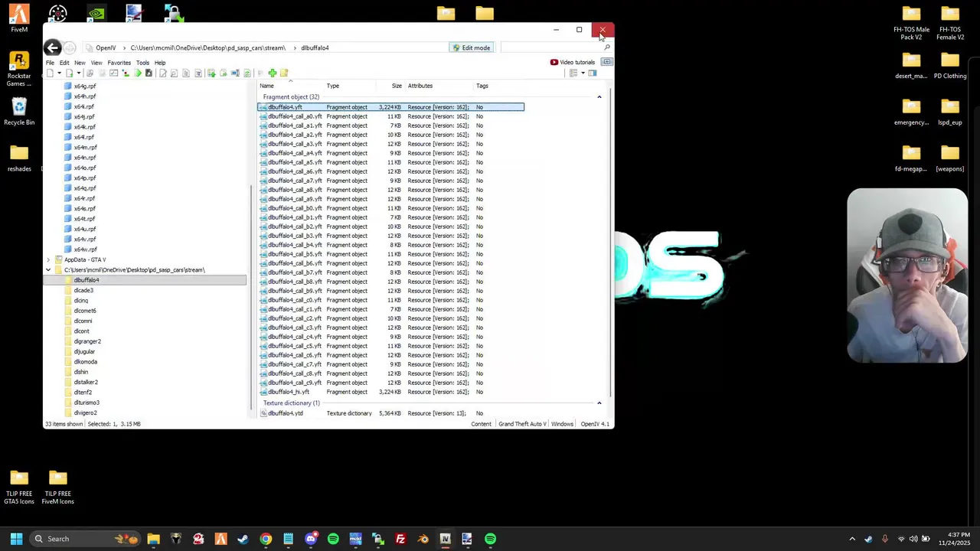Click the search magnifier icon in OpenIV
980x551 pixels.
tap(607, 47)
